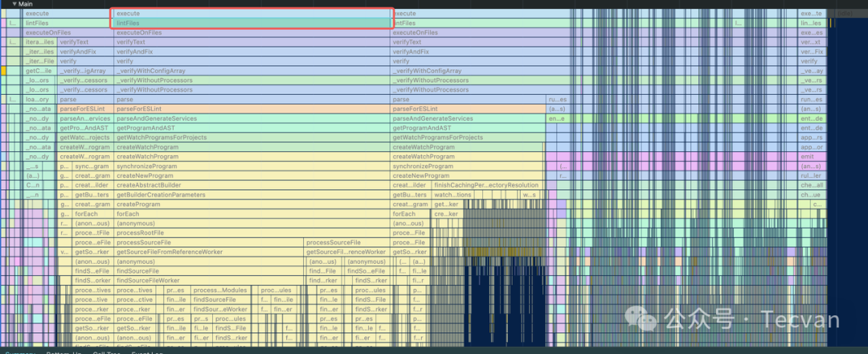This screenshot has height=354, width=868.
Task: Select the orange block beside 'getC...ile'
Action: (x=3, y=71)
